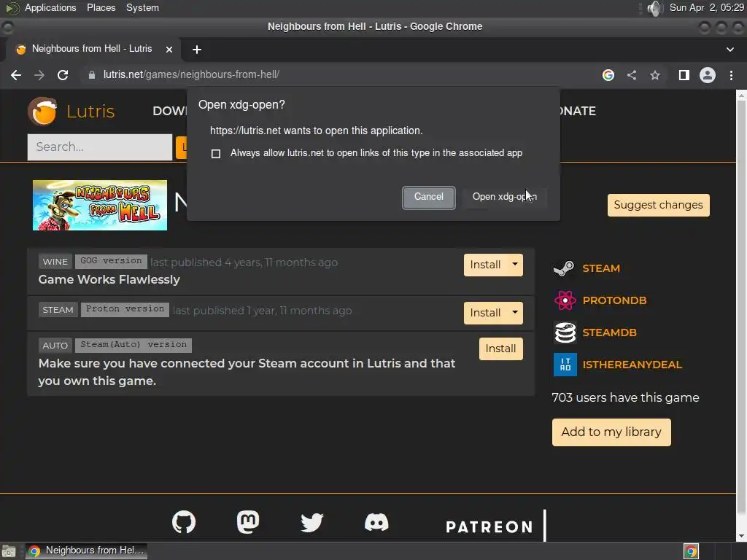Click the Steam logo icon in sidebar
The height and width of the screenshot is (560, 747).
tap(565, 268)
